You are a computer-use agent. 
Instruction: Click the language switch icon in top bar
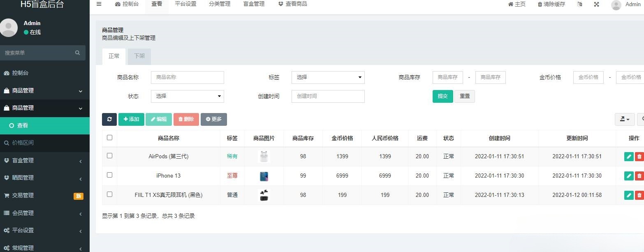580,5
